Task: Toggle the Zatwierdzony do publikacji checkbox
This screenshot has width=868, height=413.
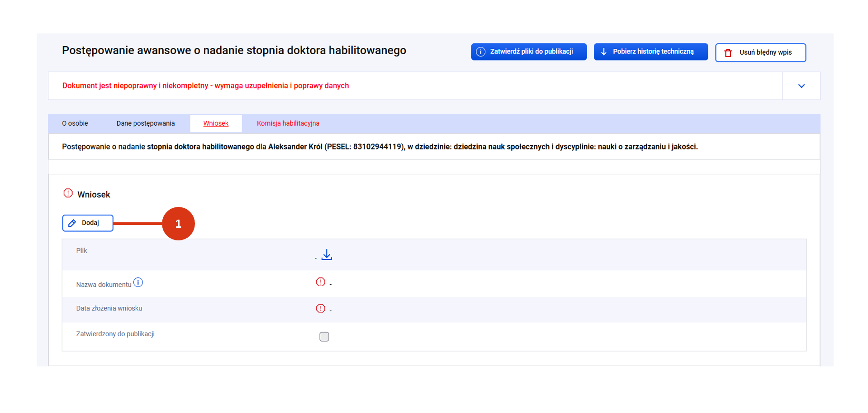Action: click(x=324, y=337)
